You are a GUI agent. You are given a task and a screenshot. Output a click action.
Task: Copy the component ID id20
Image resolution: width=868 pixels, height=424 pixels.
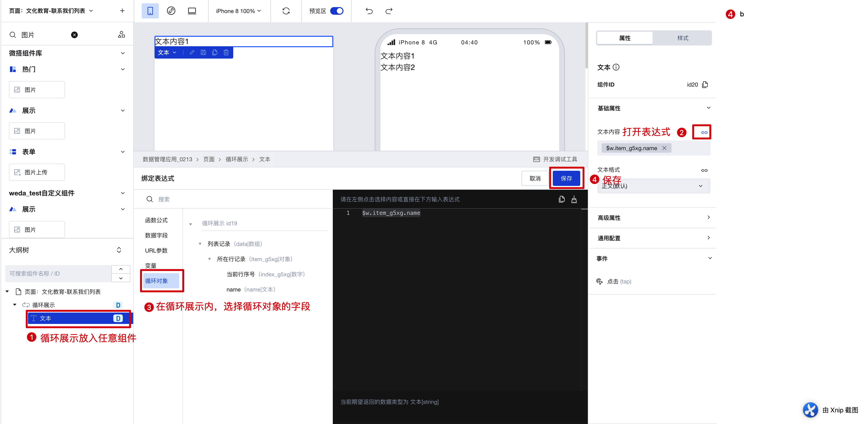pyautogui.click(x=705, y=85)
